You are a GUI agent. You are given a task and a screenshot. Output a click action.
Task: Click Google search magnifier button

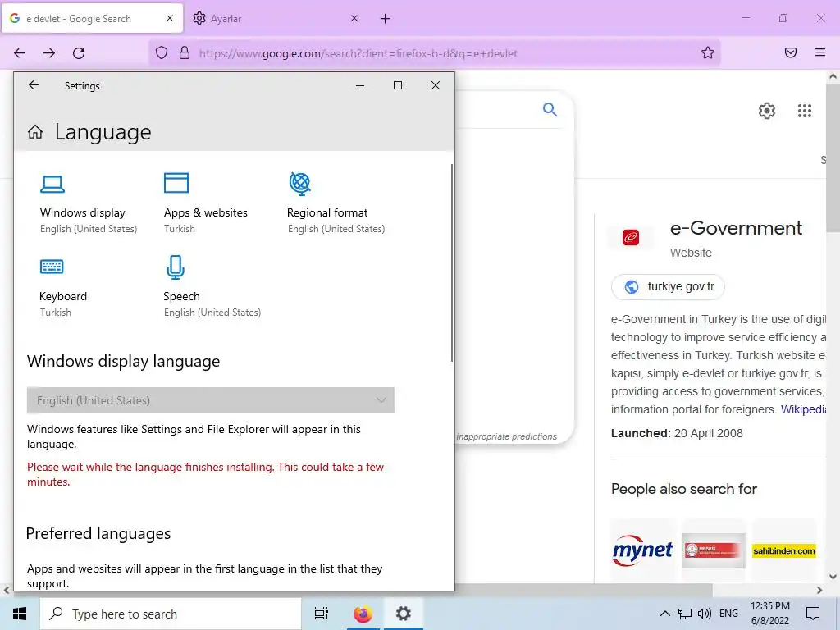coord(550,110)
